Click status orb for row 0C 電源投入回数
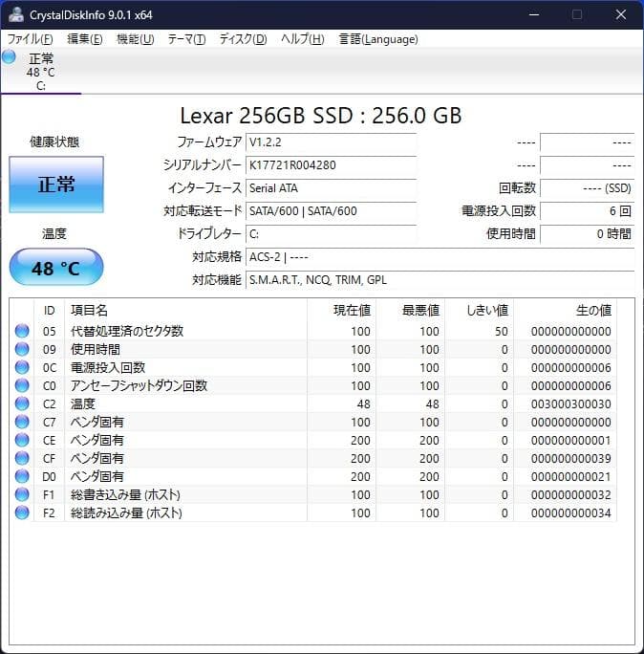 click(22, 367)
